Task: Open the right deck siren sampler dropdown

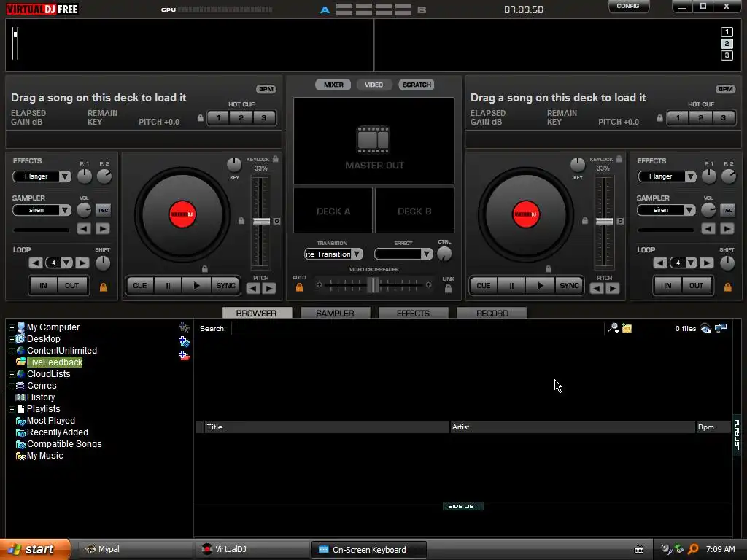Action: coord(690,210)
